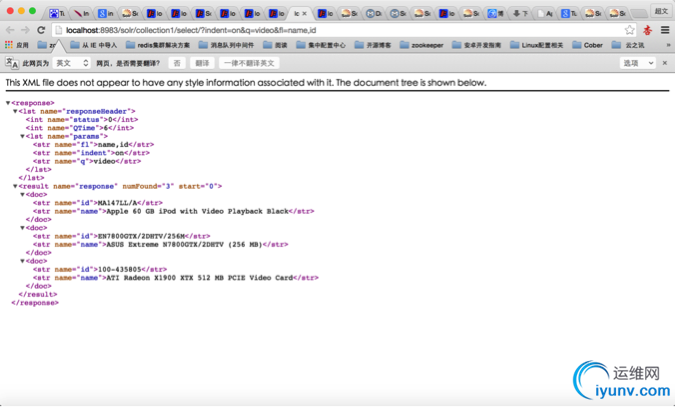Open the 从 IE 中导入 bookmark folder
Screen dimensions: 676x407
click(94, 45)
